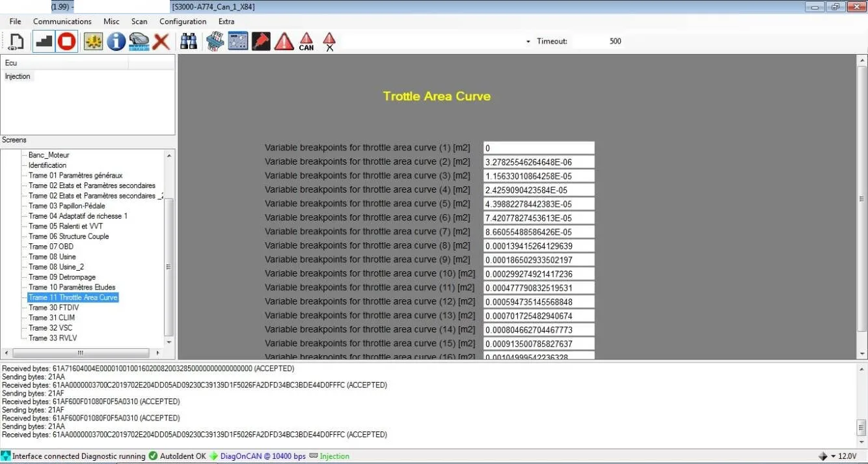Open the dropdown arrow next to Timeout
Viewport: 868px width, 464px height.
[528, 42]
